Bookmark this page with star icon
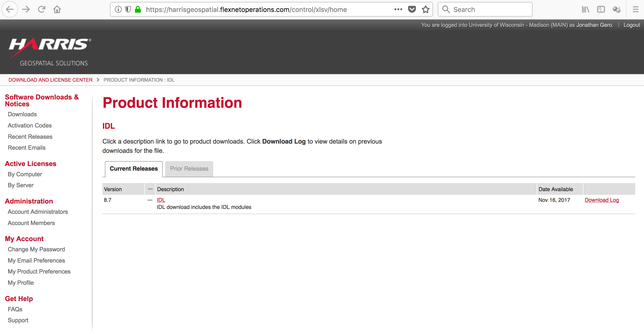Image resolution: width=644 pixels, height=334 pixels. [425, 10]
